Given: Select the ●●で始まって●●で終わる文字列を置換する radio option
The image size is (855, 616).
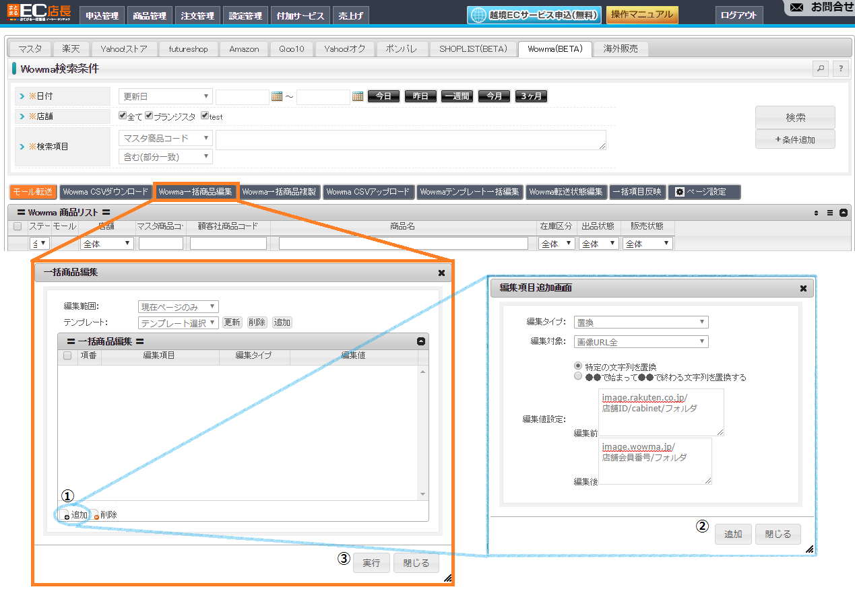Looking at the screenshot, I should [577, 377].
